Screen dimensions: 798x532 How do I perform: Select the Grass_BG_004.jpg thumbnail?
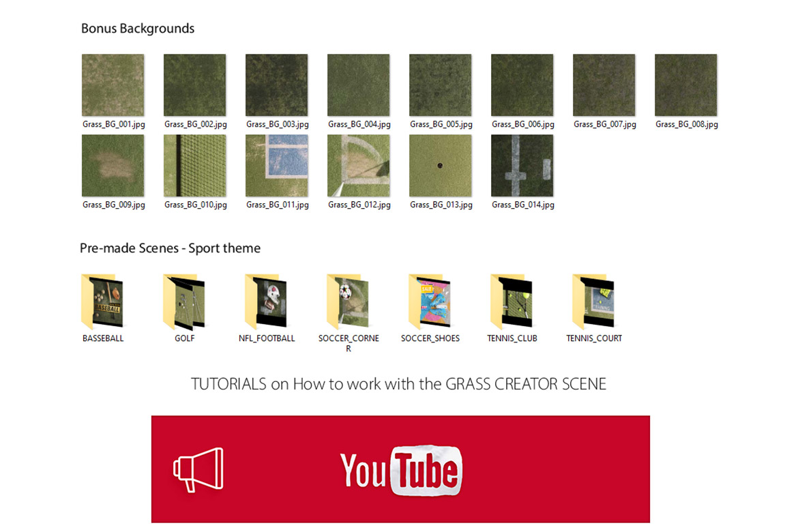click(x=359, y=85)
